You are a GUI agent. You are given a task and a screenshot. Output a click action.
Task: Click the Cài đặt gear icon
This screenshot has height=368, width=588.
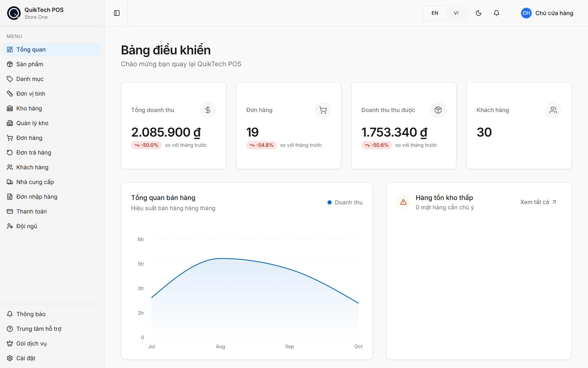pos(10,358)
